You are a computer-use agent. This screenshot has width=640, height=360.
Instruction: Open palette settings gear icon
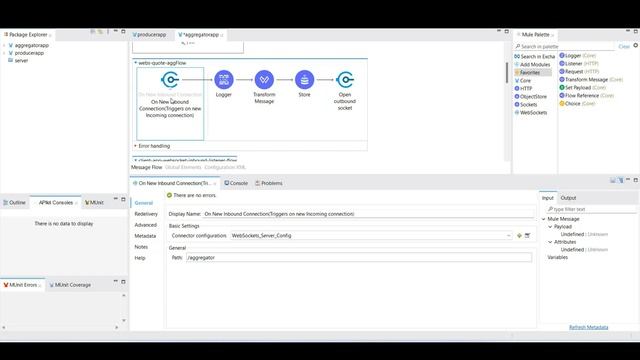[636, 45]
